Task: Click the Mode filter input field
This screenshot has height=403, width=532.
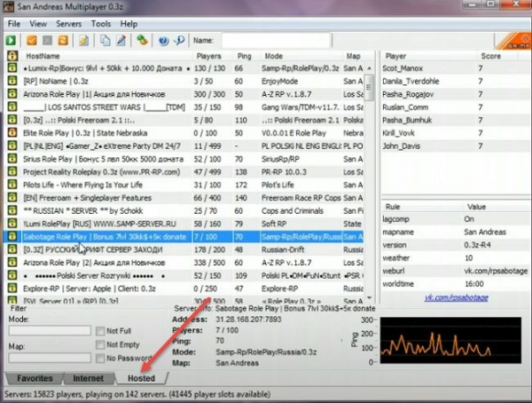Action: [50, 330]
